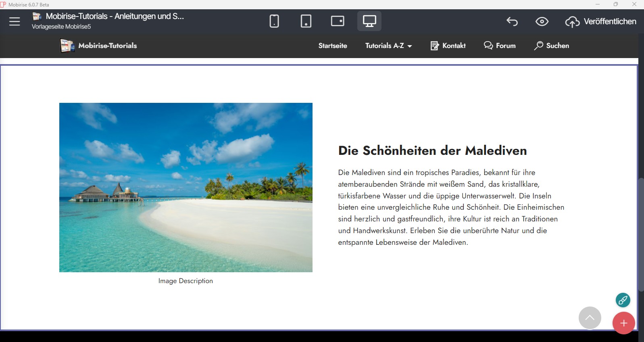Open the hamburger main menu
Viewport: 644px width, 342px height.
tap(15, 21)
